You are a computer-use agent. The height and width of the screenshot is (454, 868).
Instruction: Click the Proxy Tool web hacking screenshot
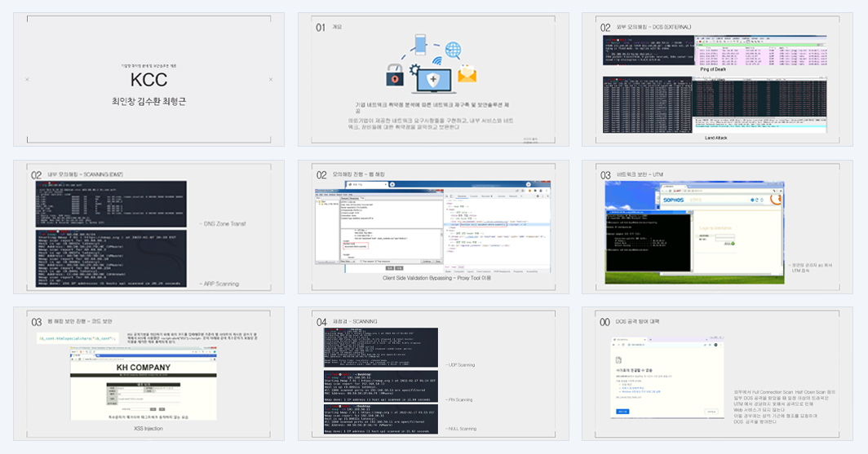[x=433, y=227]
